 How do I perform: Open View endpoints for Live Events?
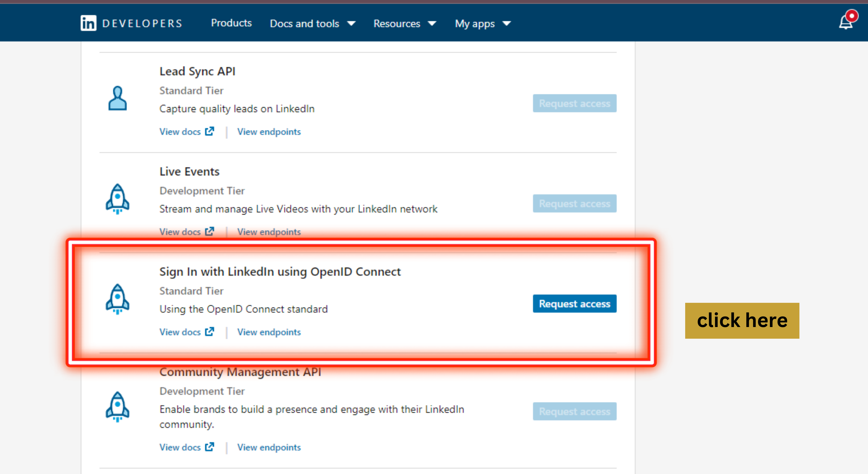269,232
